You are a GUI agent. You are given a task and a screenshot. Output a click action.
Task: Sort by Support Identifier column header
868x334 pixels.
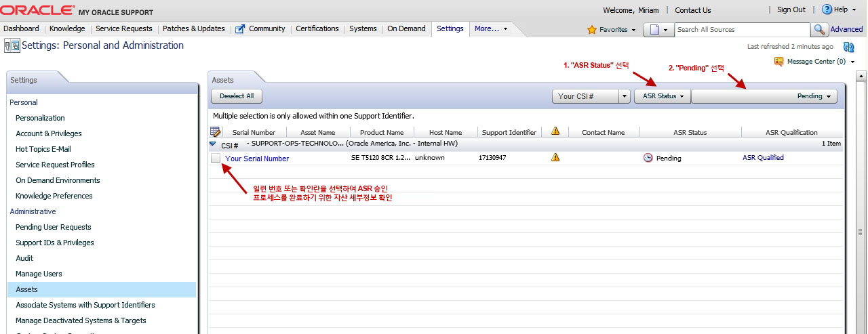[x=509, y=132]
